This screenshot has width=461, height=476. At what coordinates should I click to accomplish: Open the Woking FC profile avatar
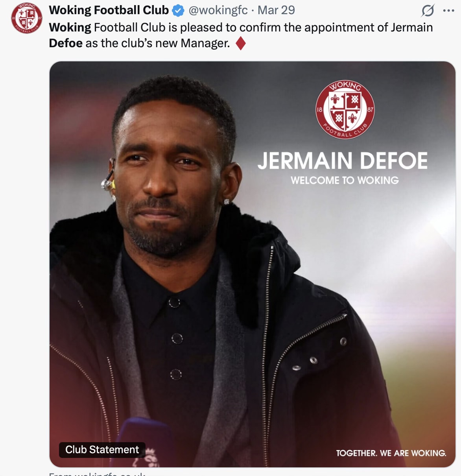[x=26, y=18]
